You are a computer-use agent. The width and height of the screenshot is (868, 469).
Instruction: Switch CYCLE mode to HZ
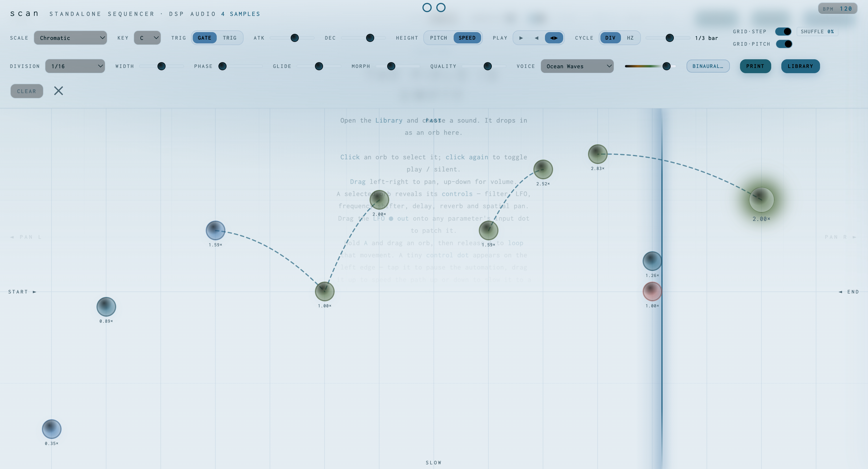coord(630,38)
